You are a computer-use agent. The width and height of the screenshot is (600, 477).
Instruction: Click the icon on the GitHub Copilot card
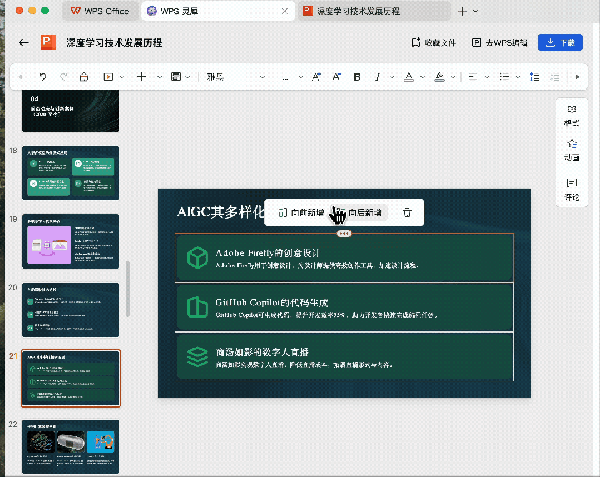click(x=197, y=307)
